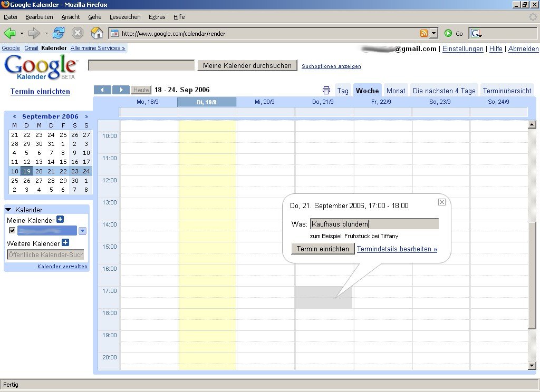The height and width of the screenshot is (392, 540).
Task: Open the Lesezeichen menu
Action: 125,17
